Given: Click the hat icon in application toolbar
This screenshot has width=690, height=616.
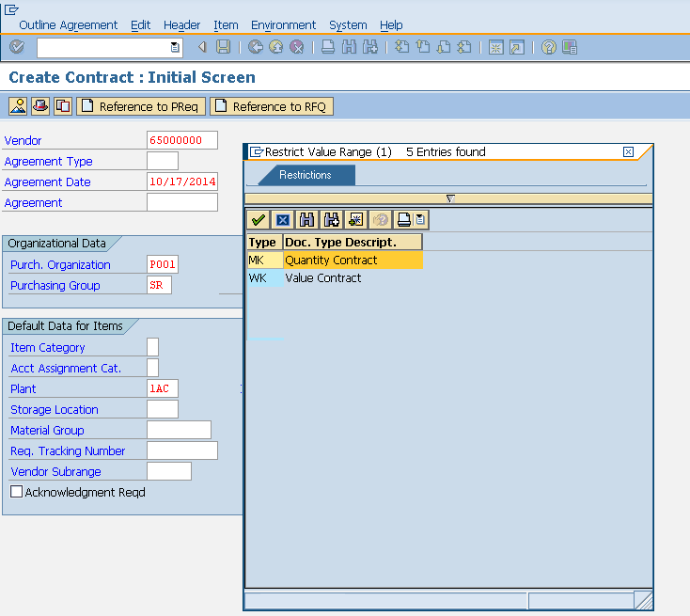Looking at the screenshot, I should 40,106.
